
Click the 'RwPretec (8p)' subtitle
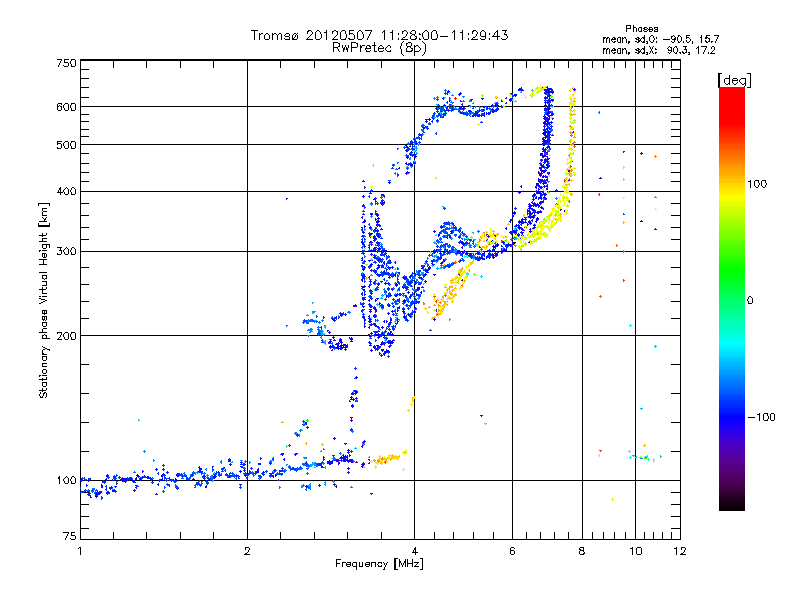pos(379,48)
